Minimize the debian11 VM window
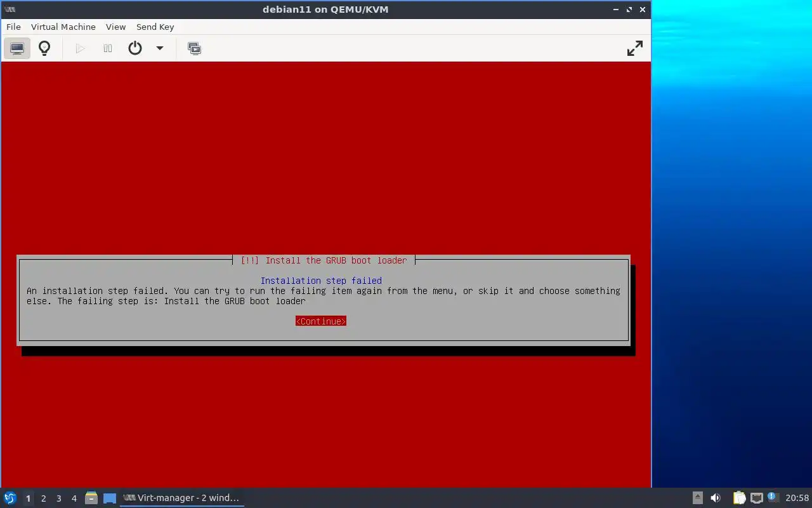This screenshot has width=812, height=508. [616, 10]
